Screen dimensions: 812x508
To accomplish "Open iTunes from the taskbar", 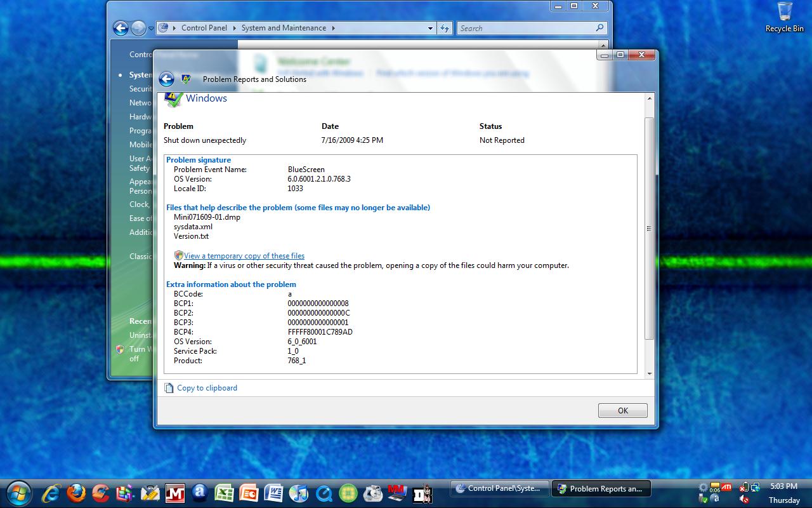I will pyautogui.click(x=299, y=493).
